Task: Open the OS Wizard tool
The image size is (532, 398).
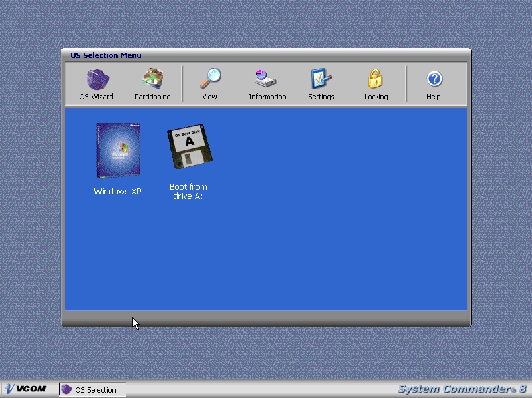Action: tap(96, 85)
